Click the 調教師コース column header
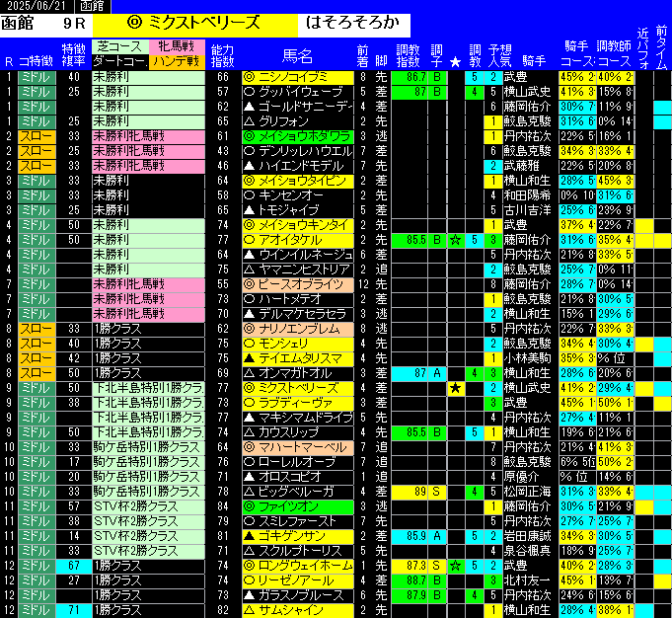This screenshot has width=672, height=618. 614,53
